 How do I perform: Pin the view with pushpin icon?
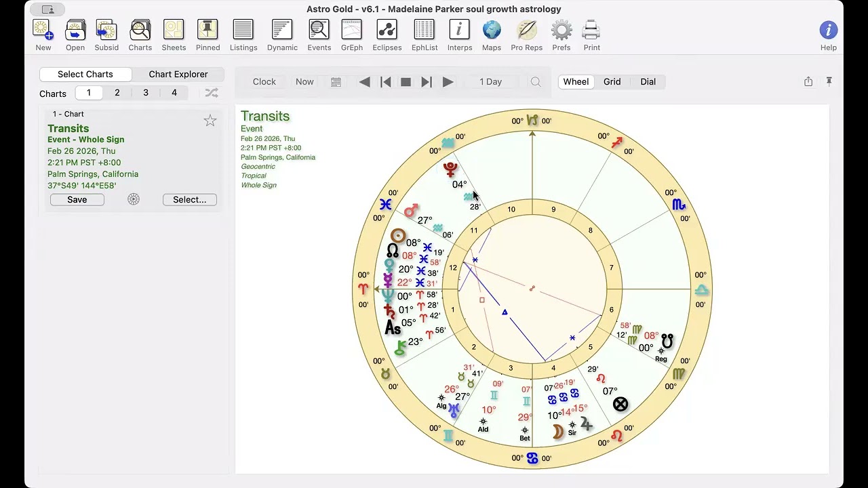coord(829,81)
